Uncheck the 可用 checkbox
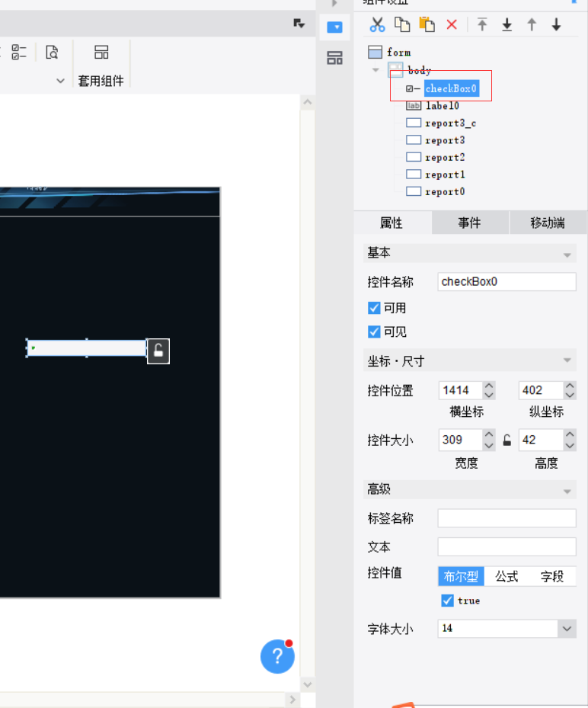Viewport: 588px width, 708px height. point(374,308)
